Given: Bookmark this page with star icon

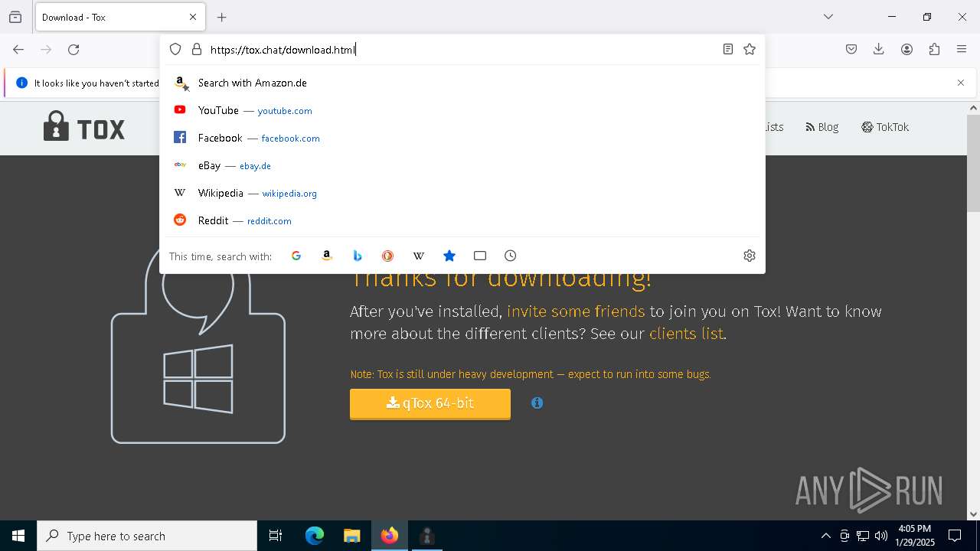Looking at the screenshot, I should pyautogui.click(x=750, y=50).
